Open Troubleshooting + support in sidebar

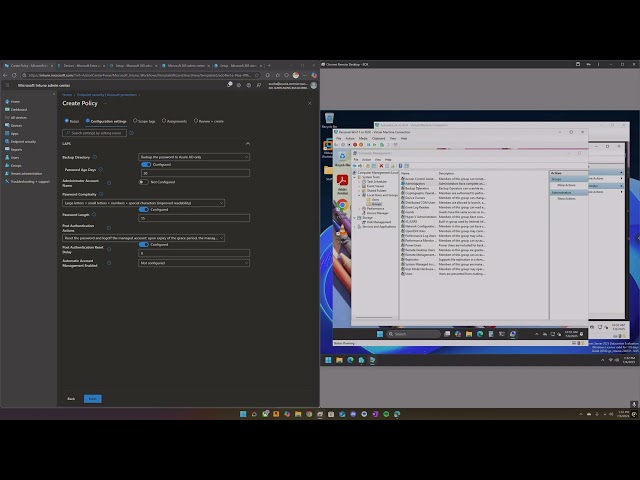[x=27, y=181]
